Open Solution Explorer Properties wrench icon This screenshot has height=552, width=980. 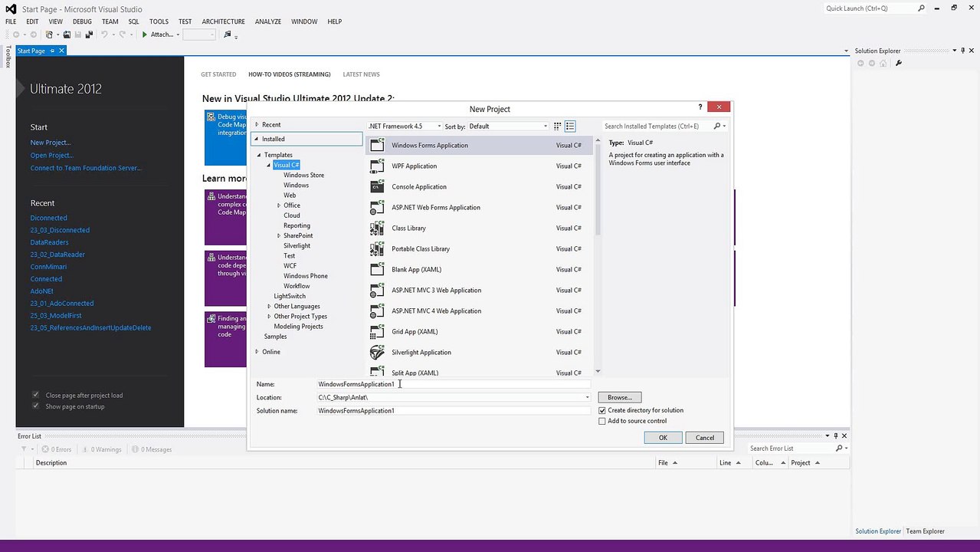(899, 63)
